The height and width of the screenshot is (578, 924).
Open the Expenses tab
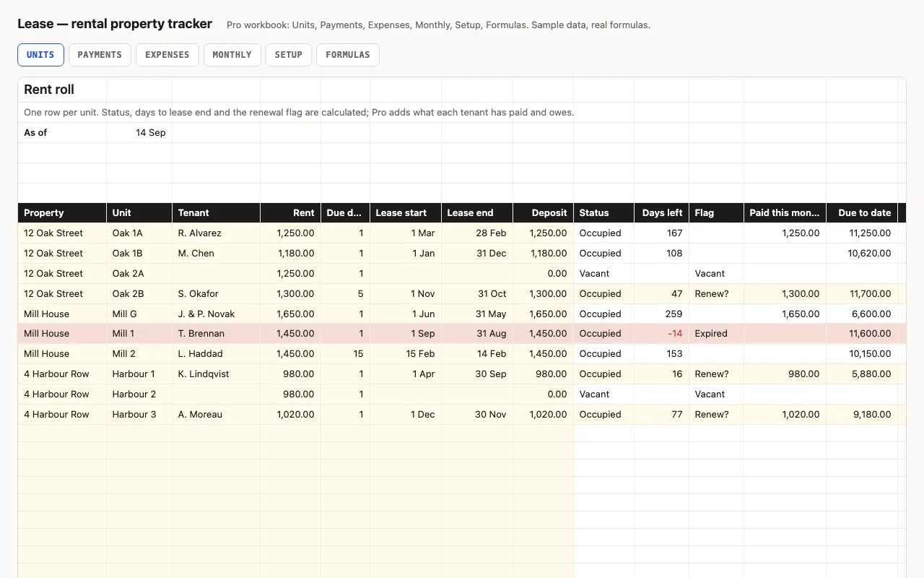pyautogui.click(x=167, y=55)
